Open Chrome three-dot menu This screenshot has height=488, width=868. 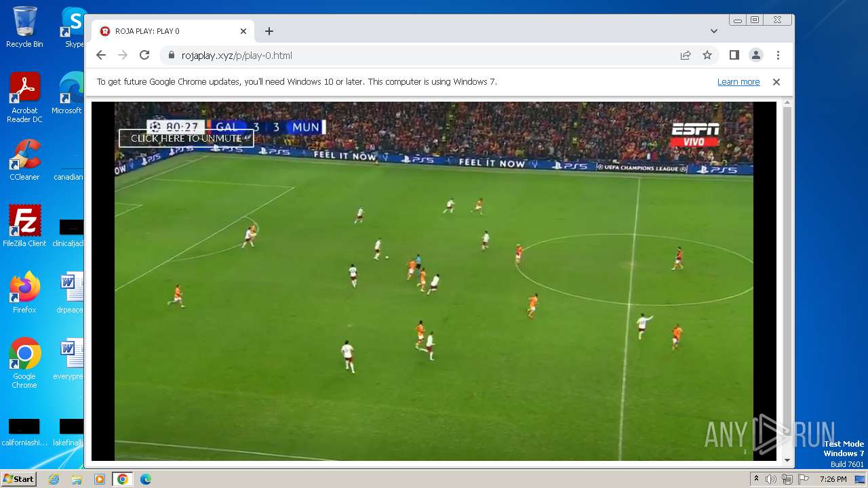(778, 56)
